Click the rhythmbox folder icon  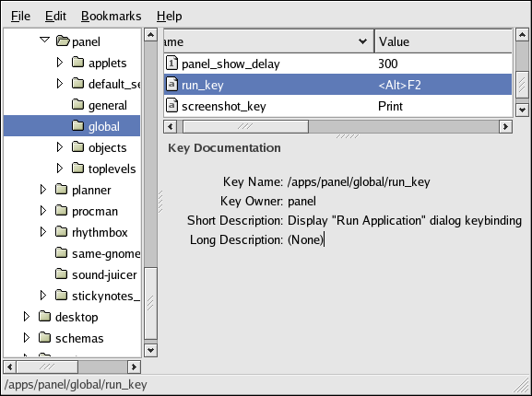(x=62, y=232)
